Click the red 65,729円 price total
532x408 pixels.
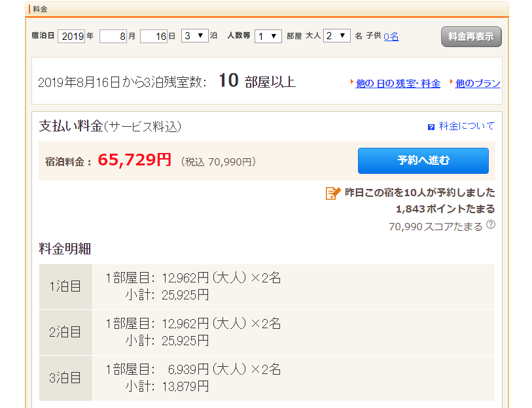[135, 160]
